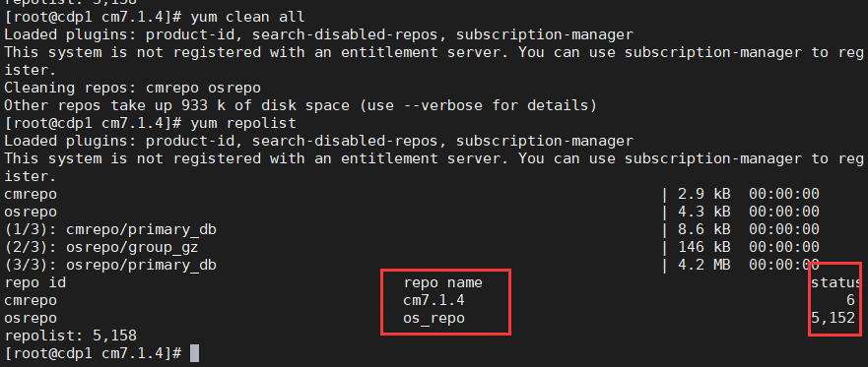Click the 'yum repolist' command text
Screen dimensions: 868x367
(243, 123)
